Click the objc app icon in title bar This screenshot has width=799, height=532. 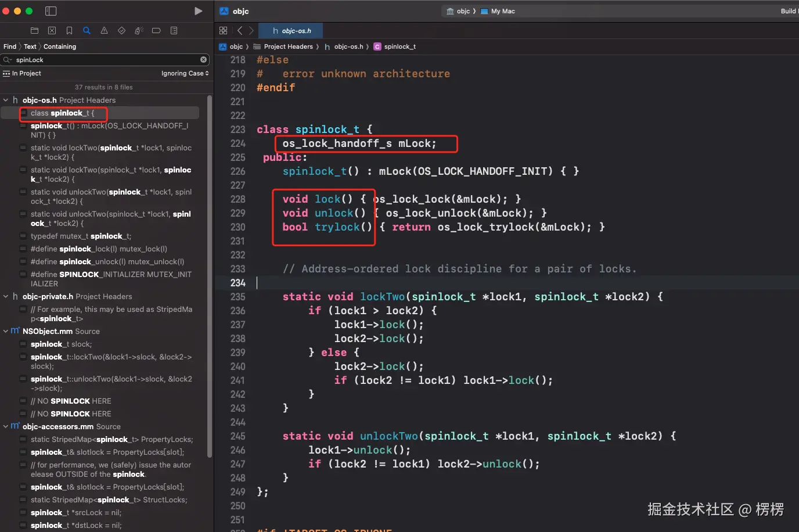tap(224, 11)
